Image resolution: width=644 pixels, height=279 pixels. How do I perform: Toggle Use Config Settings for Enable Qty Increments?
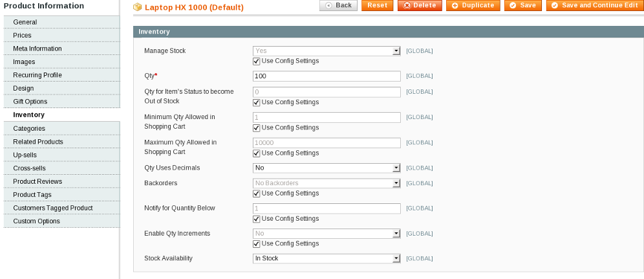pos(256,244)
